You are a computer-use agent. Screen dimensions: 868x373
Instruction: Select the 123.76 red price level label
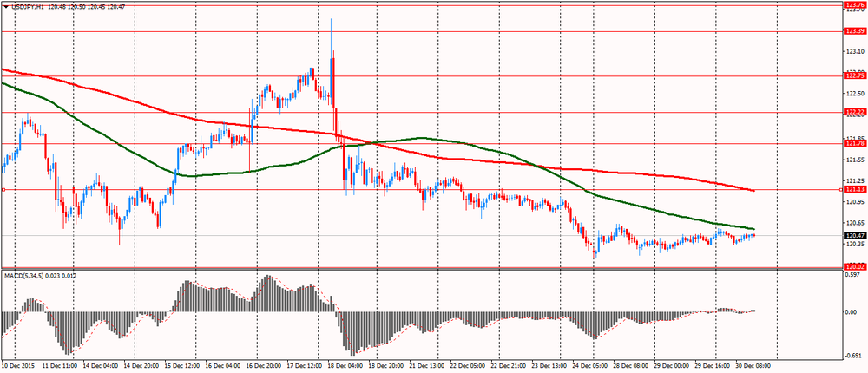coord(854,5)
